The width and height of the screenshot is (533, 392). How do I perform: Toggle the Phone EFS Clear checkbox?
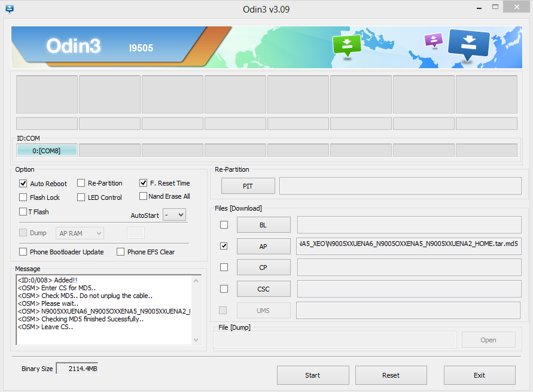coord(121,252)
